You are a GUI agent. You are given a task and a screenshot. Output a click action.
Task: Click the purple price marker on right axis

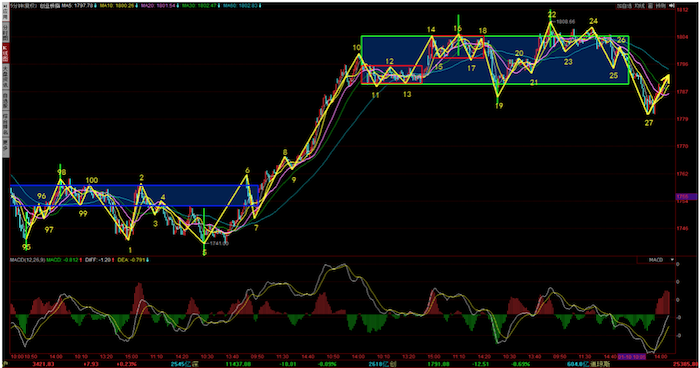(687, 197)
